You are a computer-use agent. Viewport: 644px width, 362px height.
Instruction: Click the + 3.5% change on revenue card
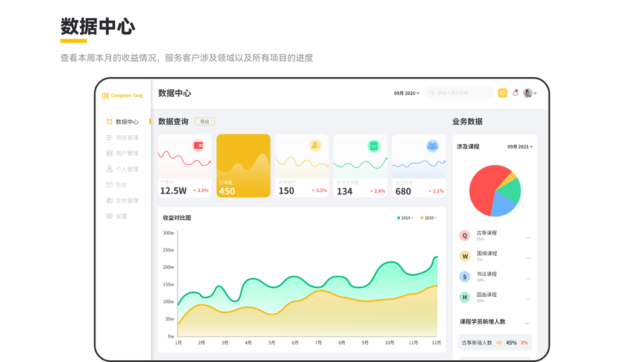(x=201, y=191)
